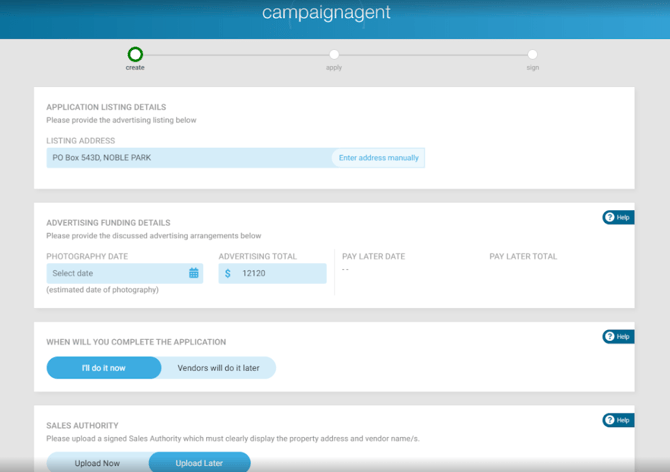Click the "APPLICATION LISTING DETAILS" heading
Viewport: 670px width, 472px height.
pyautogui.click(x=106, y=107)
